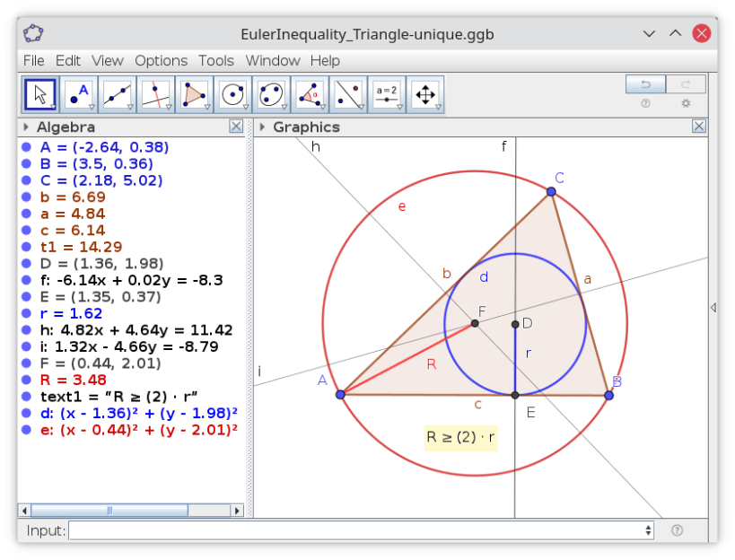
Task: Select the Line through Two Points tool
Action: click(118, 94)
